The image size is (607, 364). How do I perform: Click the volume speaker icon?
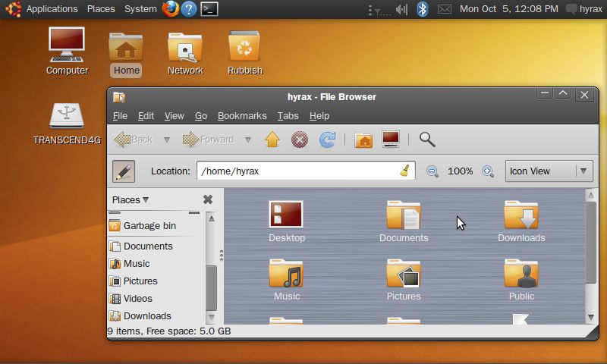402,9
